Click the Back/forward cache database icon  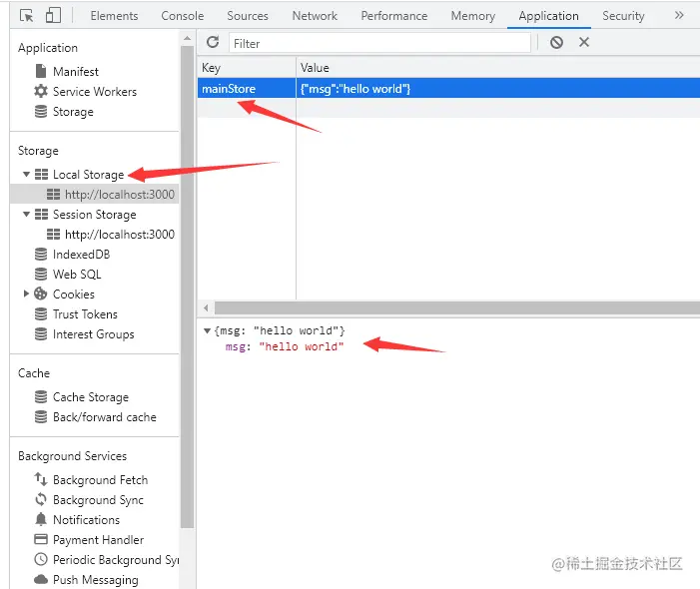pos(41,416)
